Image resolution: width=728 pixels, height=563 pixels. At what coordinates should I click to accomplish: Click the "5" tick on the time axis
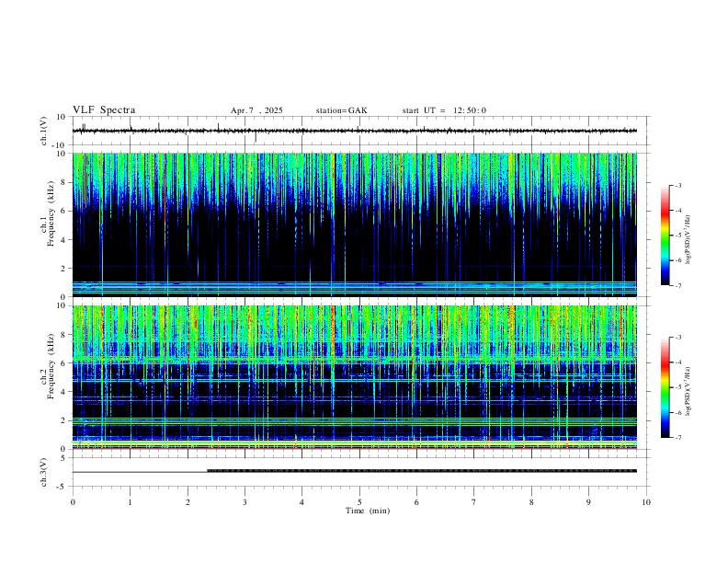pyautogui.click(x=359, y=502)
